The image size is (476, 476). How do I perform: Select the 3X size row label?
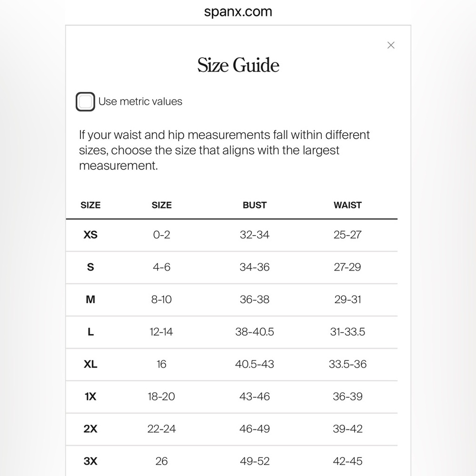pos(90,461)
